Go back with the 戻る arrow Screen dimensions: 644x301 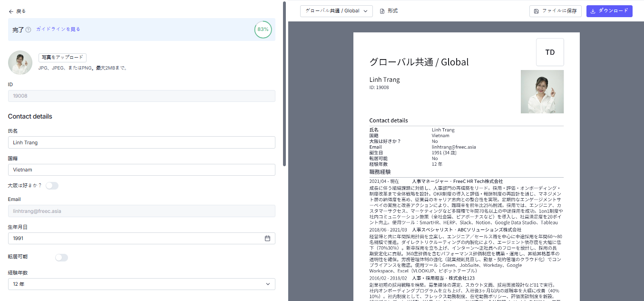[x=17, y=11]
